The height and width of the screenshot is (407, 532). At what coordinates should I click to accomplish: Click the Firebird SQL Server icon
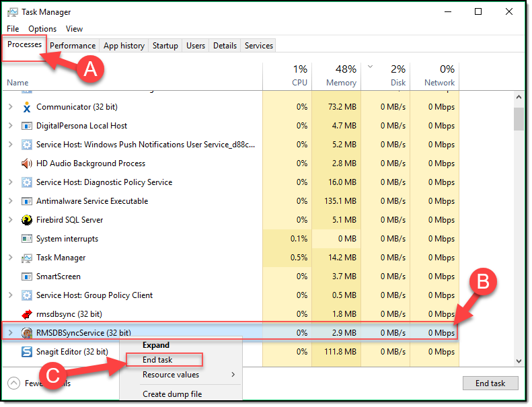pyautogui.click(x=27, y=220)
